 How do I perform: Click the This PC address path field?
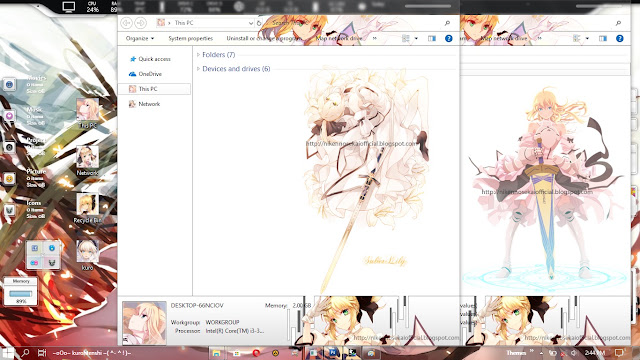pyautogui.click(x=205, y=23)
